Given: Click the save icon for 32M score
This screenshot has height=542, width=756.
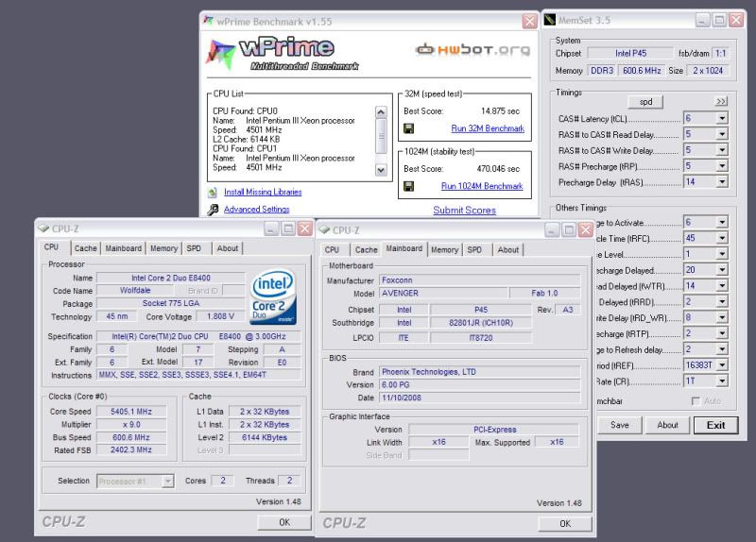Looking at the screenshot, I should coord(408,128).
